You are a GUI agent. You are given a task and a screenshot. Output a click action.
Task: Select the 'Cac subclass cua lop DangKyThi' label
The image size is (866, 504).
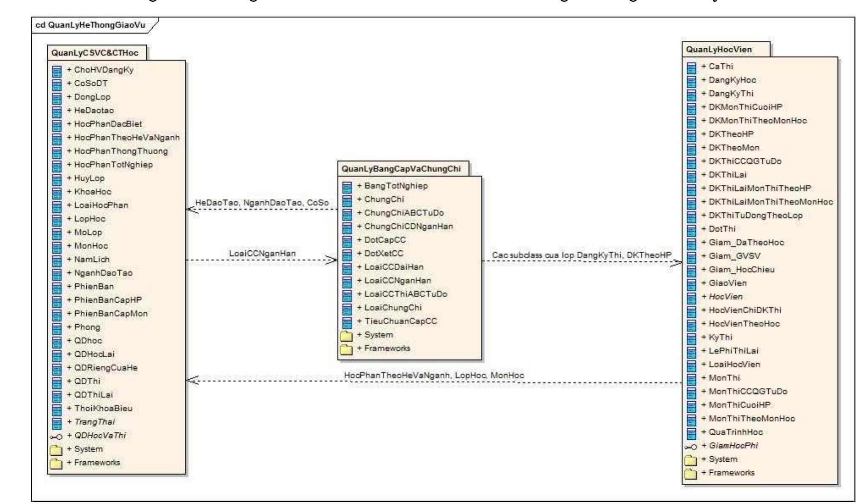point(582,255)
